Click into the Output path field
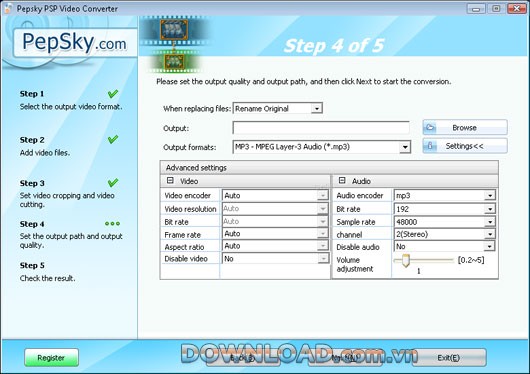Viewport: 530px width, 374px height. pos(321,128)
